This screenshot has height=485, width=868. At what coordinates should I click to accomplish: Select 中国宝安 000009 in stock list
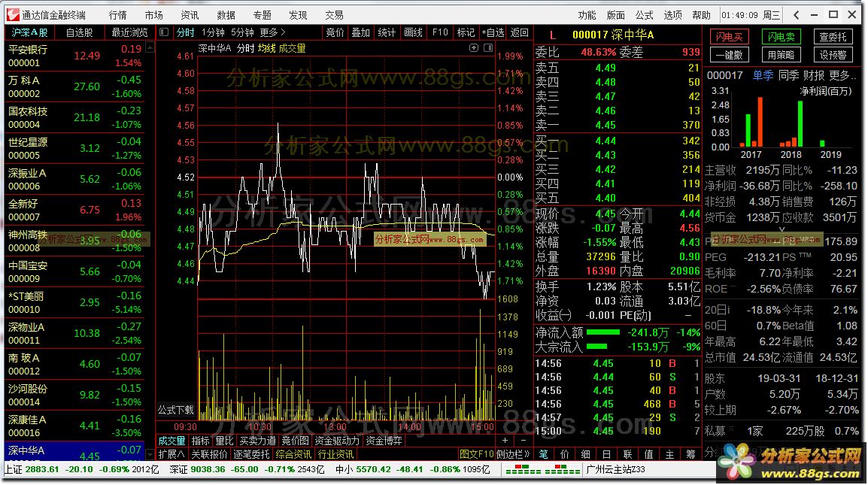74,272
